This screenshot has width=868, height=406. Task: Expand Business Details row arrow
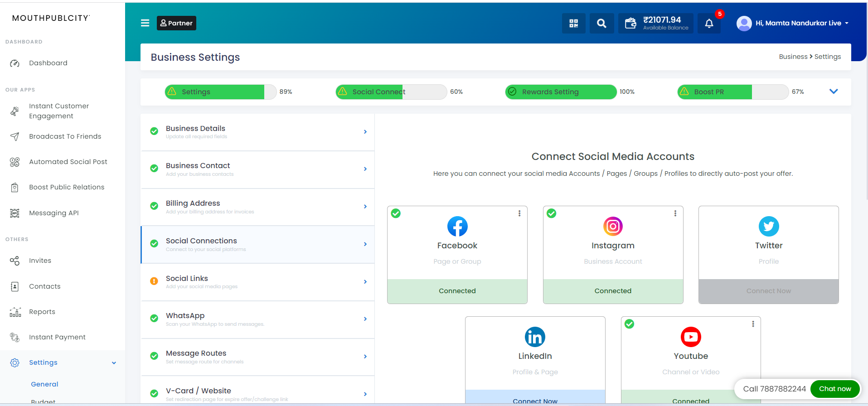(x=365, y=132)
